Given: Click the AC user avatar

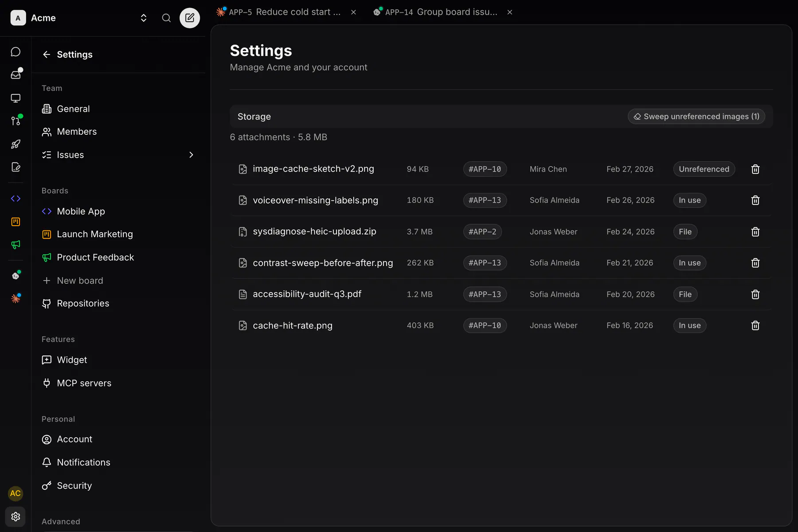Looking at the screenshot, I should click(16, 493).
